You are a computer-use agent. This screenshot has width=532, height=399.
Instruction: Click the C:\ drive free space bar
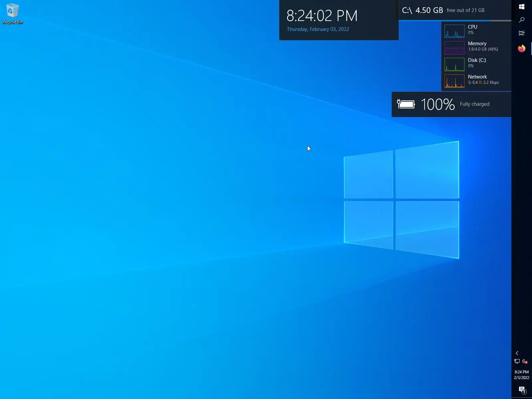(455, 21)
